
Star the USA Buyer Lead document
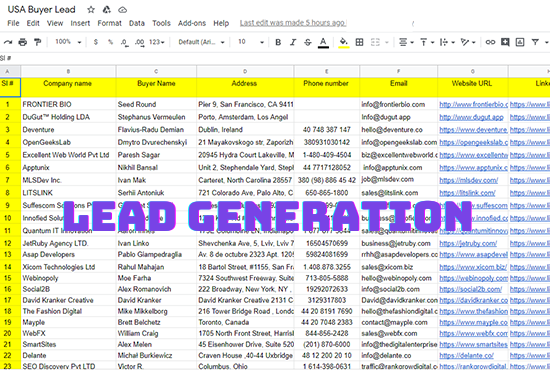(91, 9)
